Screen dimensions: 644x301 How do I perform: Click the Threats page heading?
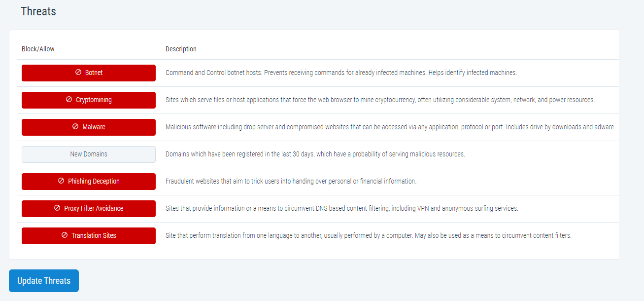[x=38, y=11]
